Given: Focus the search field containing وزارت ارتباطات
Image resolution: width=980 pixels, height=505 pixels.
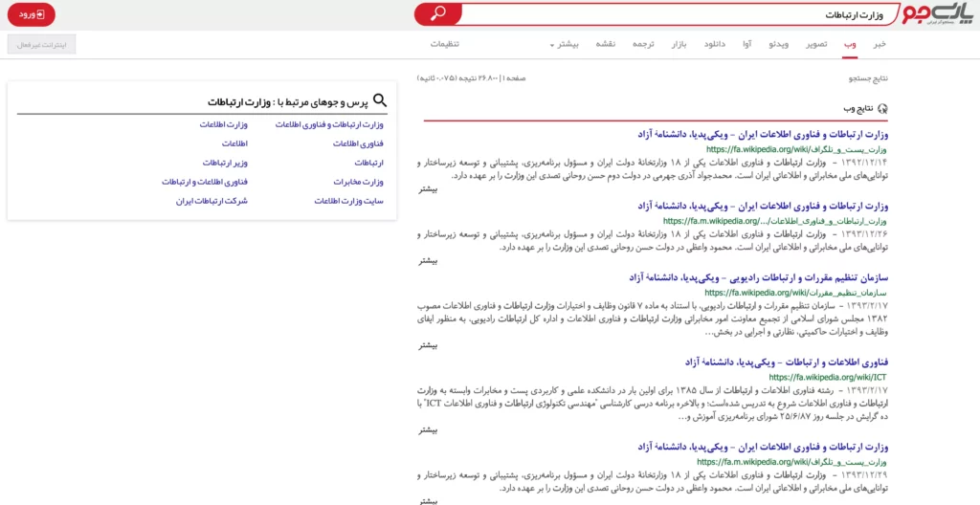Looking at the screenshot, I should pyautogui.click(x=680, y=14).
